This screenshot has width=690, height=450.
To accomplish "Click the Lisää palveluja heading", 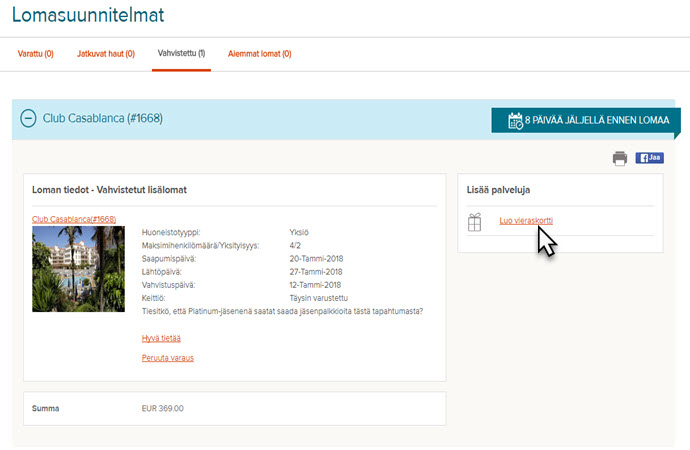I will click(499, 190).
